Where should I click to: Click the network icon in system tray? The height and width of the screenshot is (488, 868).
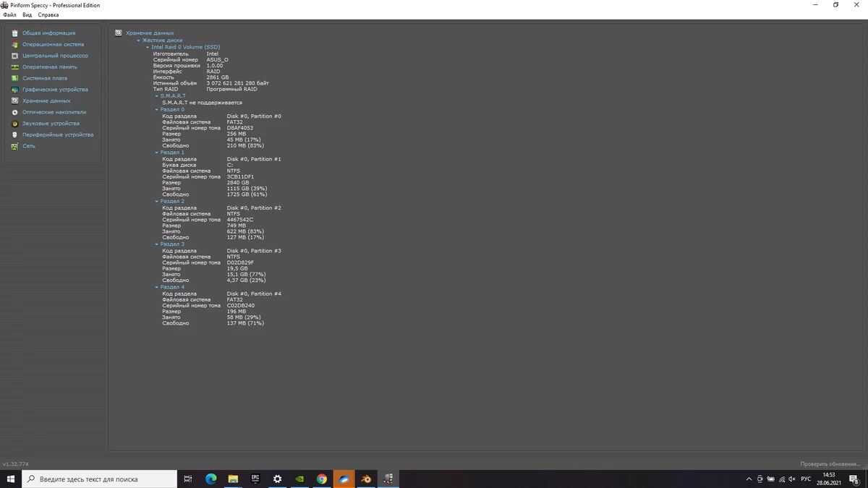tap(782, 479)
